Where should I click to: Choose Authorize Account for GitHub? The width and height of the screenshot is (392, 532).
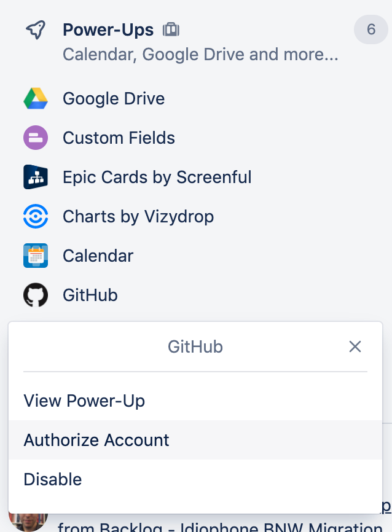(x=96, y=440)
